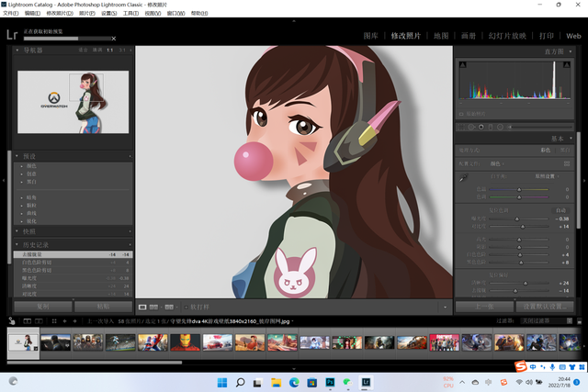The width and height of the screenshot is (588, 392).
Task: Select the graduated filter tool icon
Action: (491, 127)
